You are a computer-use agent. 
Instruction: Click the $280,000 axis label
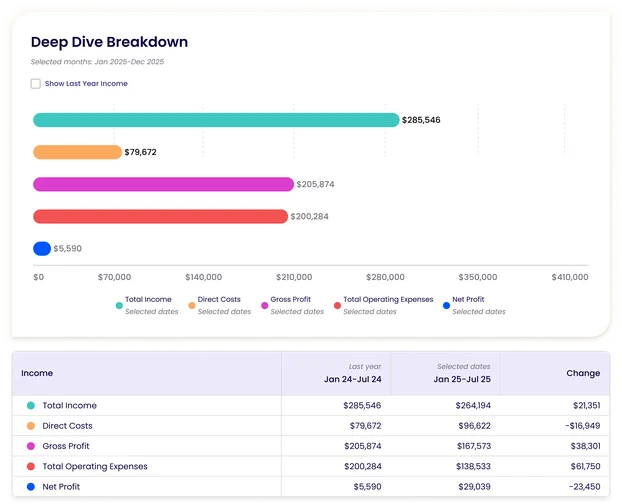[385, 277]
